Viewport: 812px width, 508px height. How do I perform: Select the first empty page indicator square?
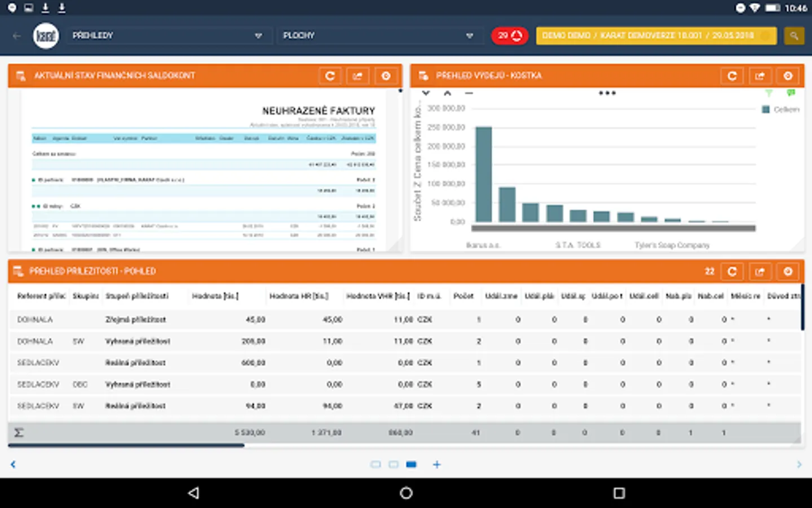click(x=376, y=464)
